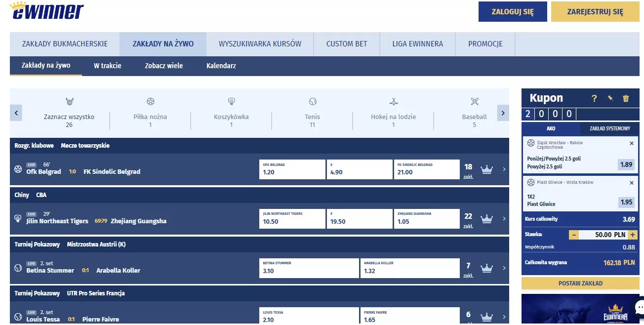Click crown icon for Betina Stummer match
644x325 pixels.
click(x=487, y=268)
